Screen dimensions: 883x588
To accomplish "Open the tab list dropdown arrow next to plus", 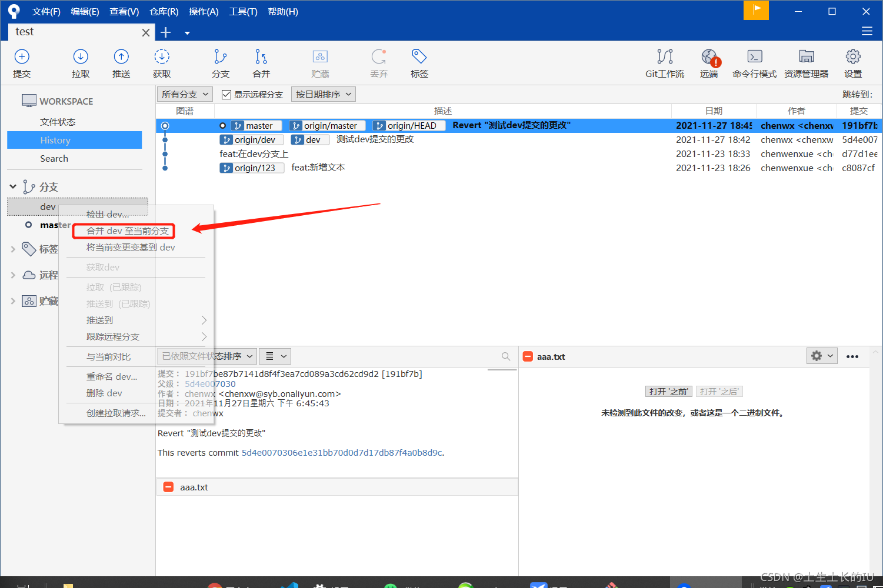I will 187,33.
